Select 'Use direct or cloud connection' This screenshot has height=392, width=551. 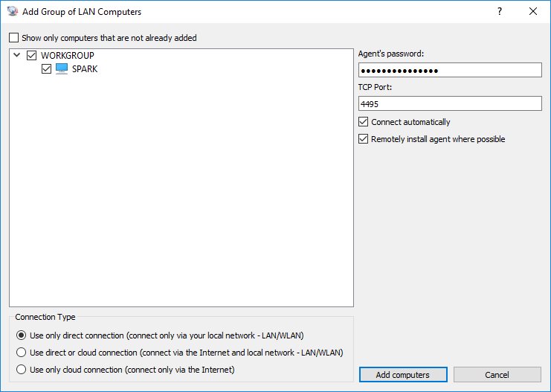point(21,353)
